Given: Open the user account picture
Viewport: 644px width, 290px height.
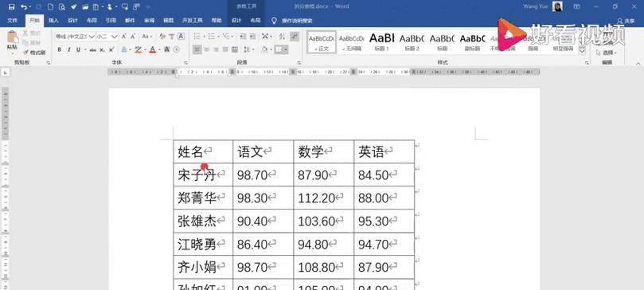Looking at the screenshot, I should [x=557, y=6].
